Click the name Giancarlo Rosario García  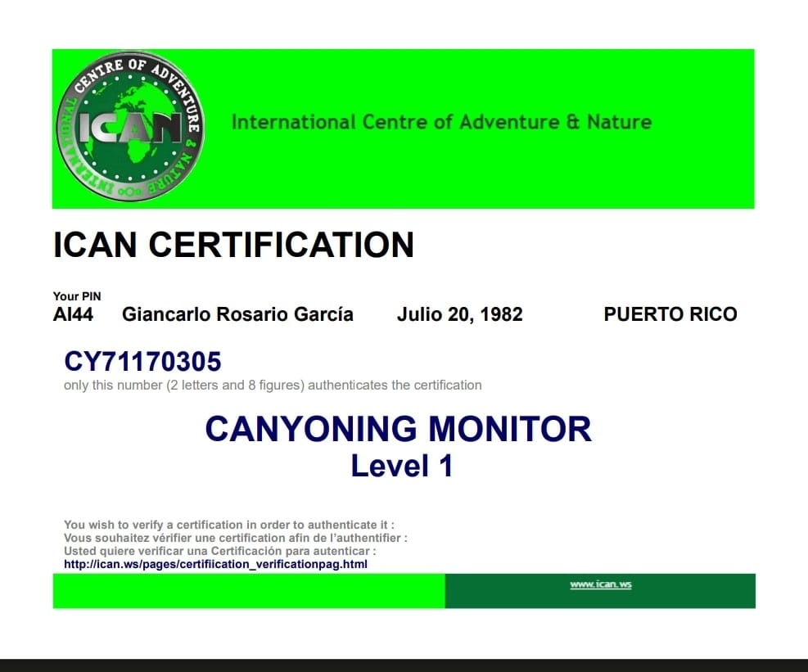(237, 314)
